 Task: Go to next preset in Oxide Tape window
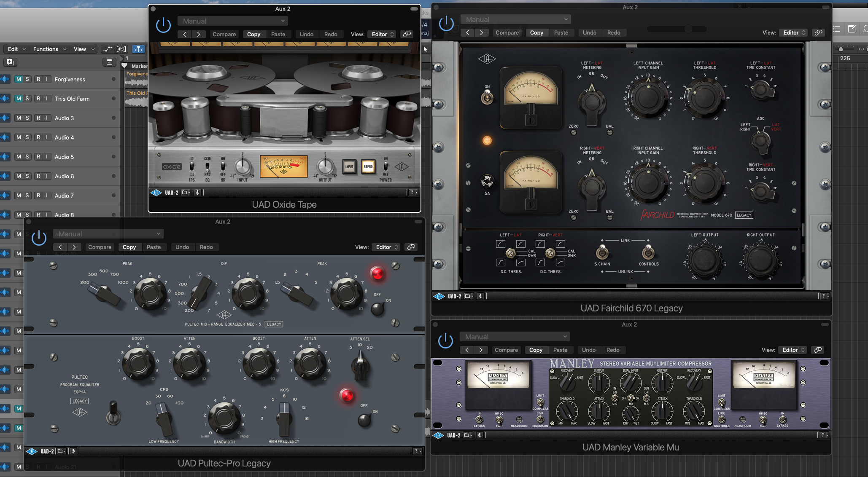pyautogui.click(x=199, y=34)
